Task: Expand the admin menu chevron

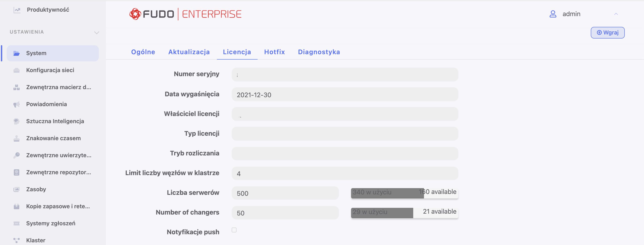Action: (616, 14)
